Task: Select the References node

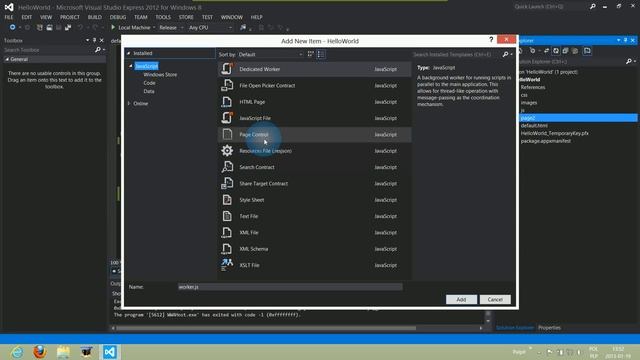Action: point(533,87)
